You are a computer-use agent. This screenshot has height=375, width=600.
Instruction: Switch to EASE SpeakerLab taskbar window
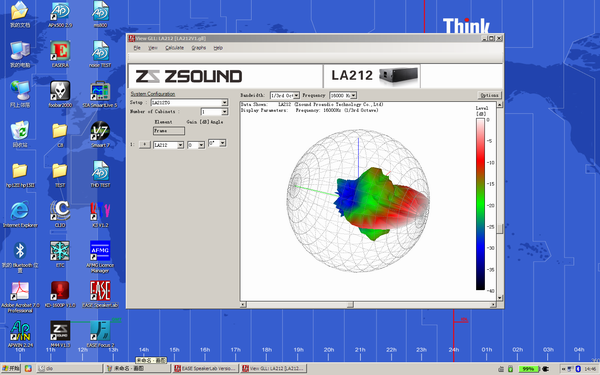point(205,368)
